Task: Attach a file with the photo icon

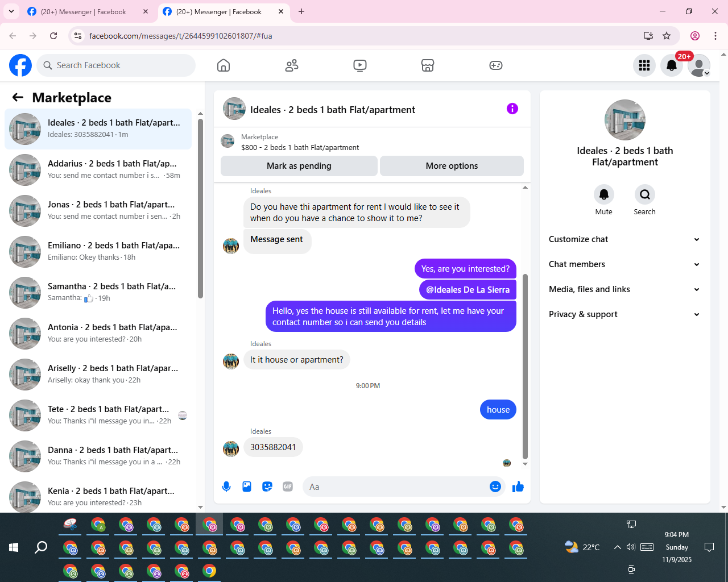Action: tap(247, 487)
